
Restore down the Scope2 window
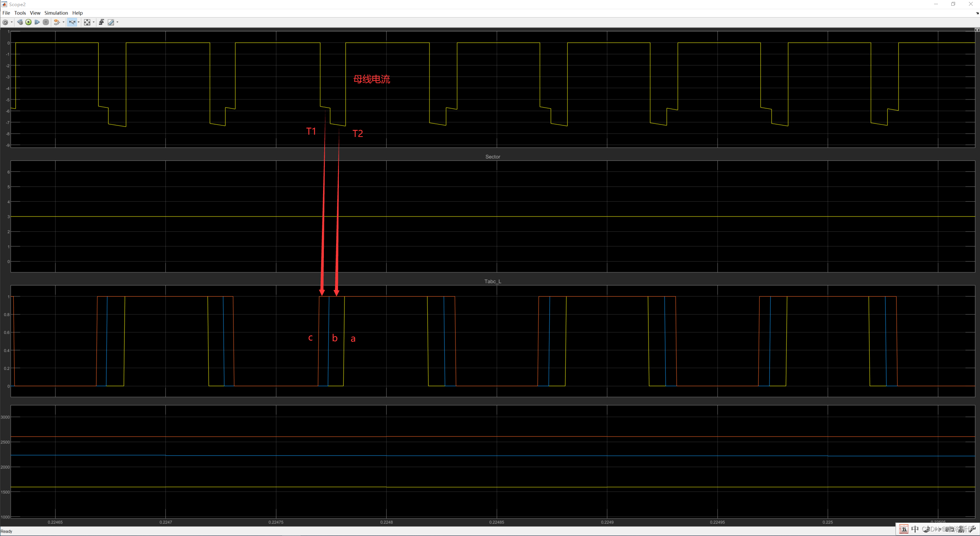point(953,4)
